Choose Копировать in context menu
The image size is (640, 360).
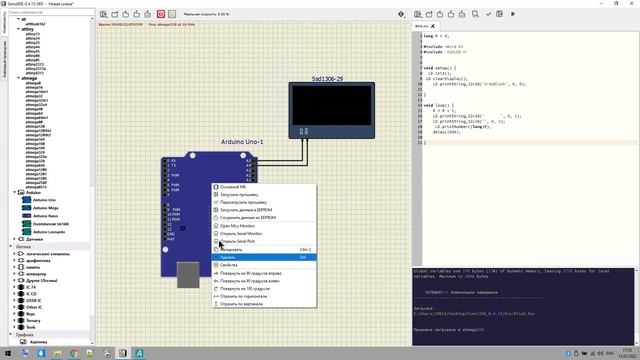point(264,249)
